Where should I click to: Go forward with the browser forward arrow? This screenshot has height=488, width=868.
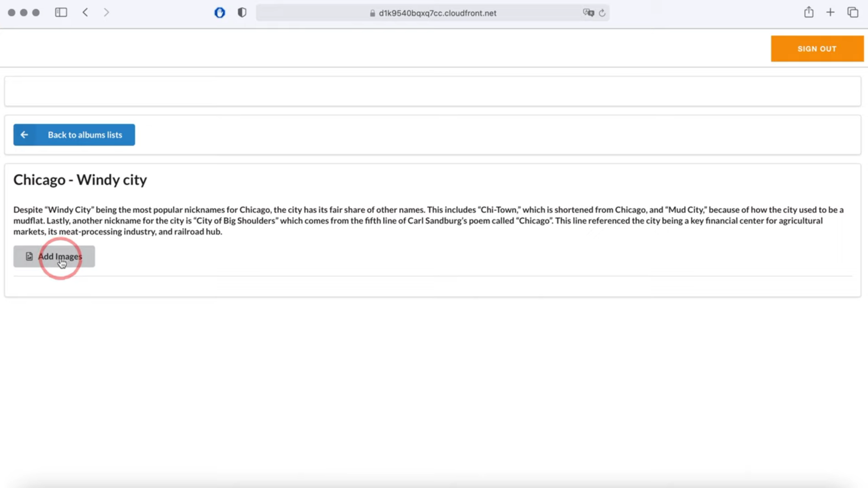(x=106, y=13)
